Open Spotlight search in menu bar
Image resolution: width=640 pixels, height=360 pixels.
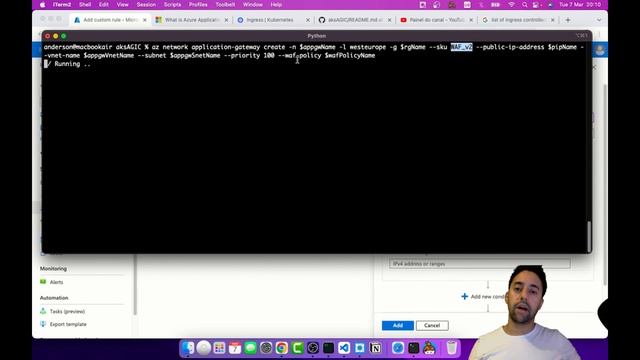(524, 4)
